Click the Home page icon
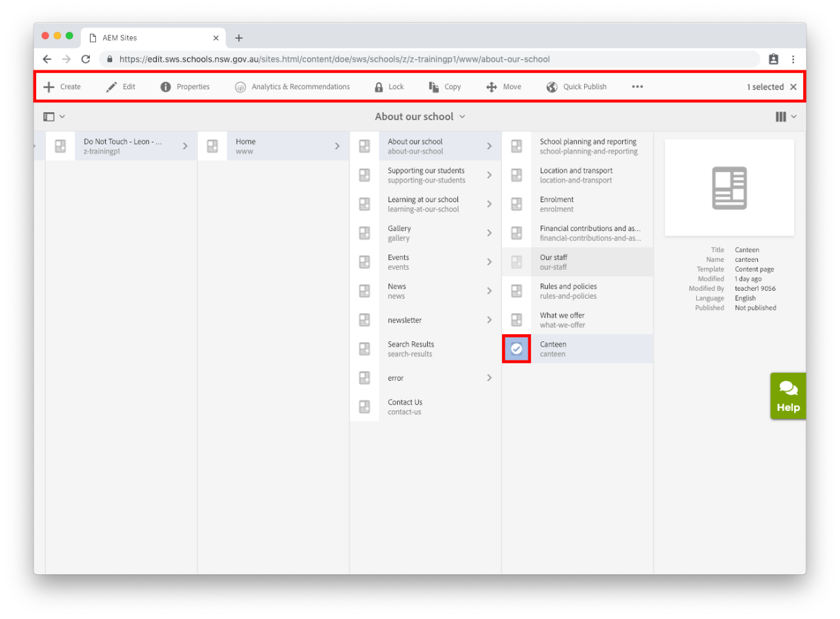 (x=212, y=146)
